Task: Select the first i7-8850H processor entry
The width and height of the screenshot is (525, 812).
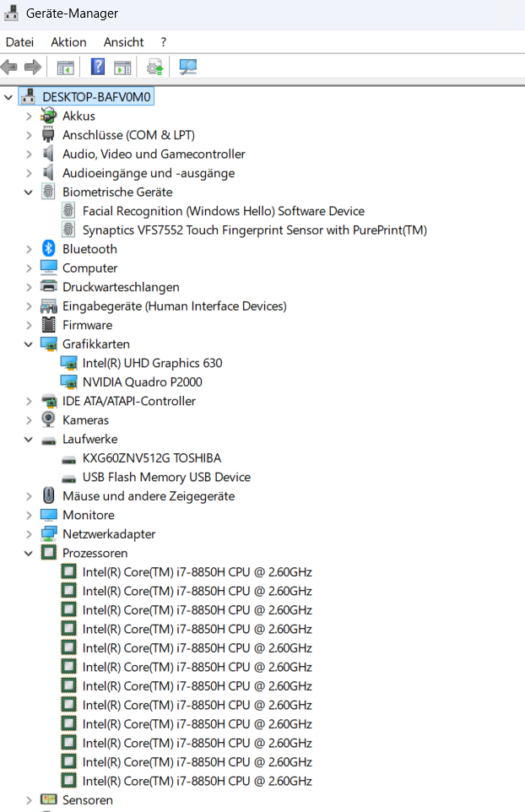Action: coord(198,571)
